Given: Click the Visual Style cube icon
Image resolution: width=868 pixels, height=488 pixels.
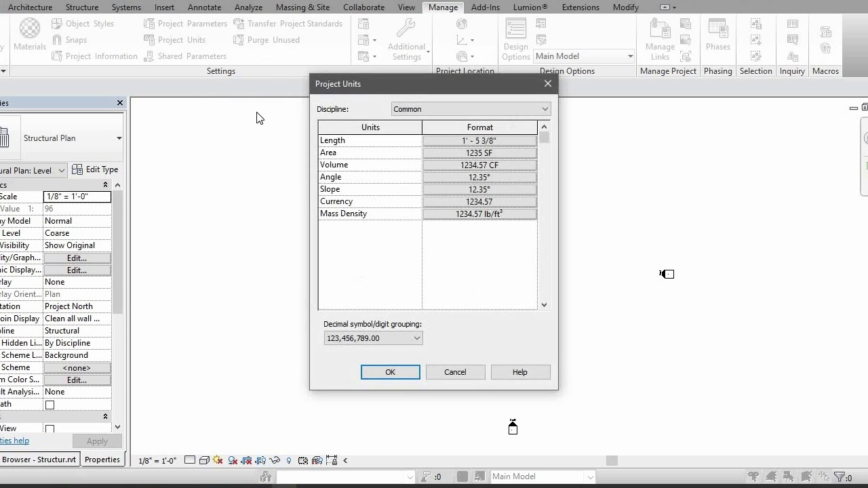Looking at the screenshot, I should pyautogui.click(x=204, y=460).
